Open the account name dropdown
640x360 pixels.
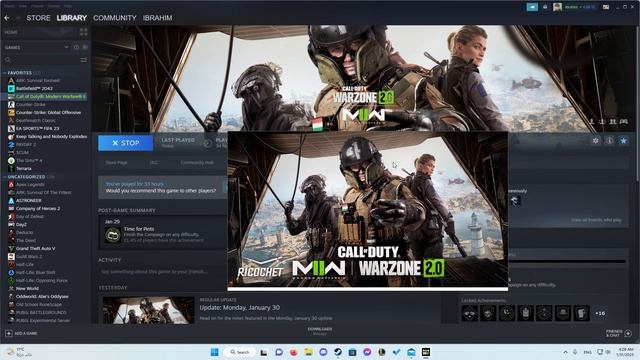point(580,7)
